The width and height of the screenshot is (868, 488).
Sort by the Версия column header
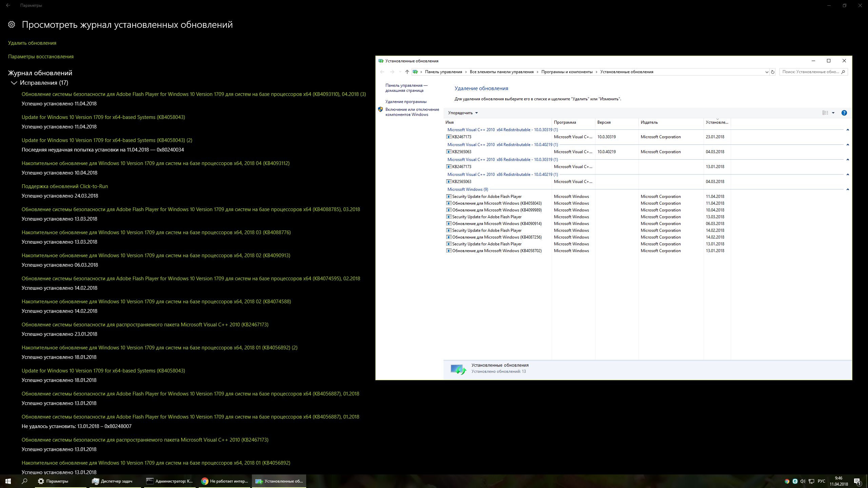click(617, 122)
